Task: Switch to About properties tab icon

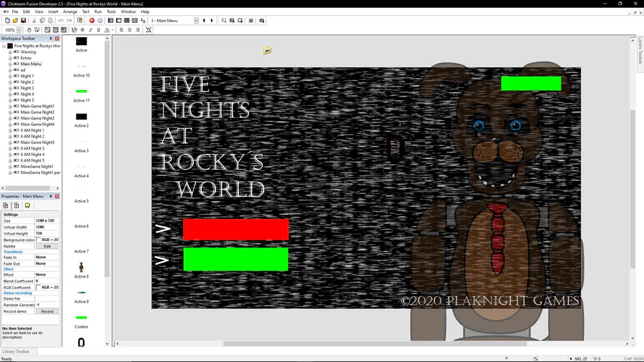Action: coord(27,205)
